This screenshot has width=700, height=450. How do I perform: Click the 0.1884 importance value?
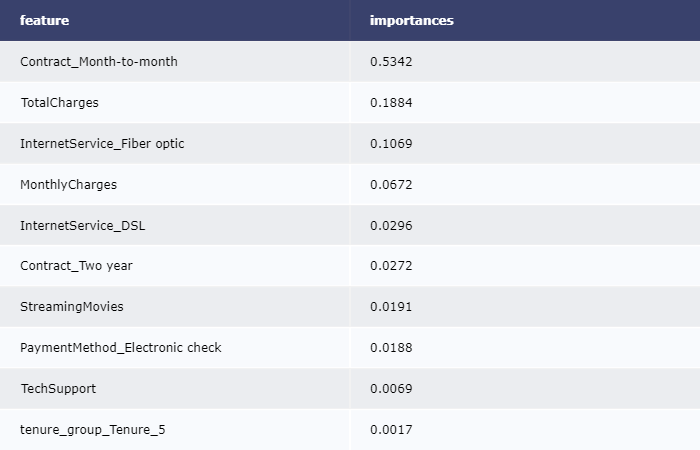pos(391,103)
